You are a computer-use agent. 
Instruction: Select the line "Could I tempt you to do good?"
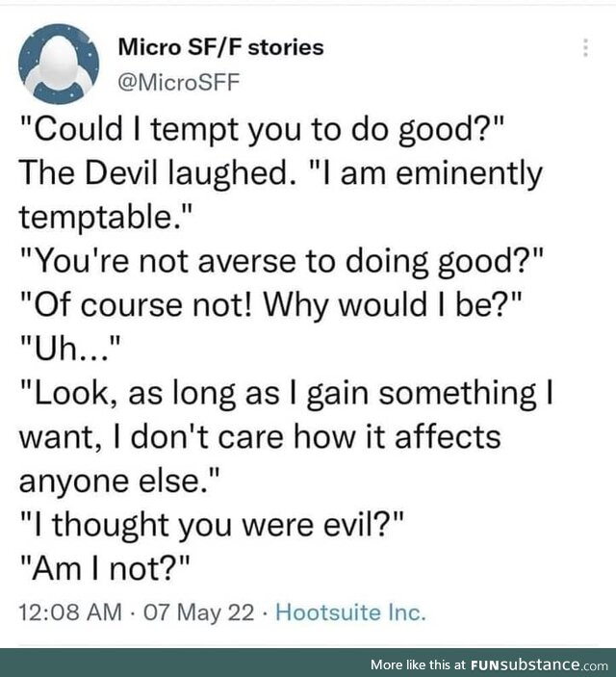pos(262,131)
